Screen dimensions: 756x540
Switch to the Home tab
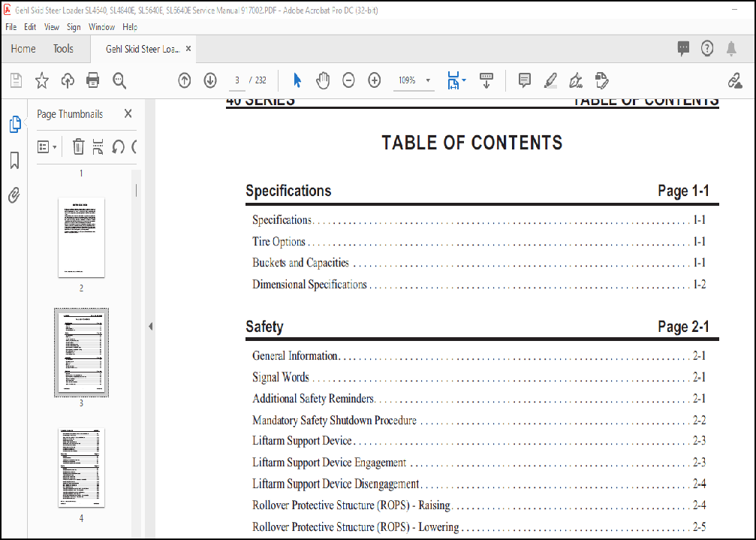click(x=23, y=49)
